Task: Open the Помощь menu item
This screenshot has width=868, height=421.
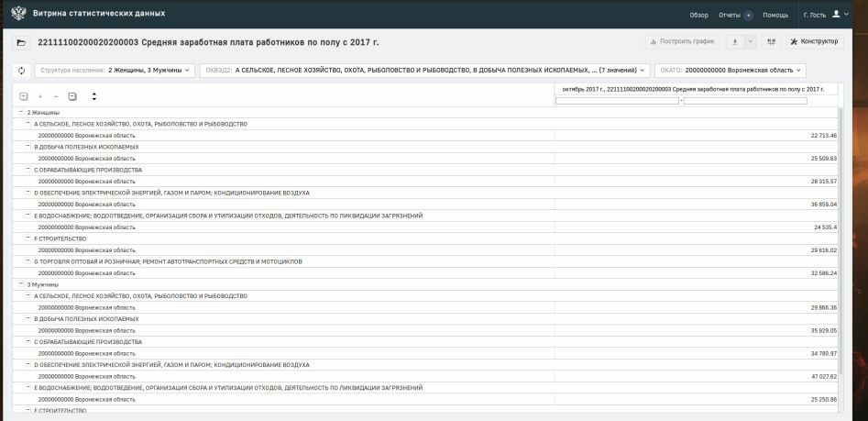Action: pos(775,15)
